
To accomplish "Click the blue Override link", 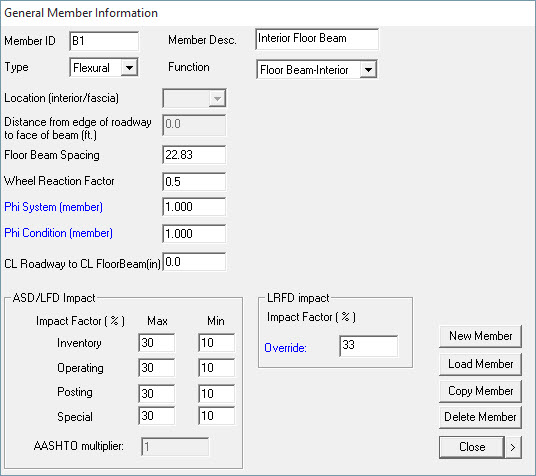I will tap(285, 348).
